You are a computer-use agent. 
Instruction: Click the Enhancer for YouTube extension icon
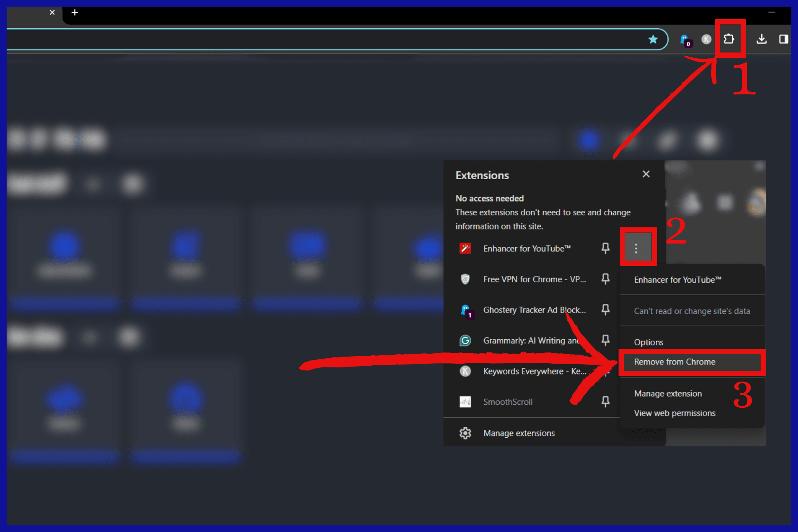click(x=465, y=248)
